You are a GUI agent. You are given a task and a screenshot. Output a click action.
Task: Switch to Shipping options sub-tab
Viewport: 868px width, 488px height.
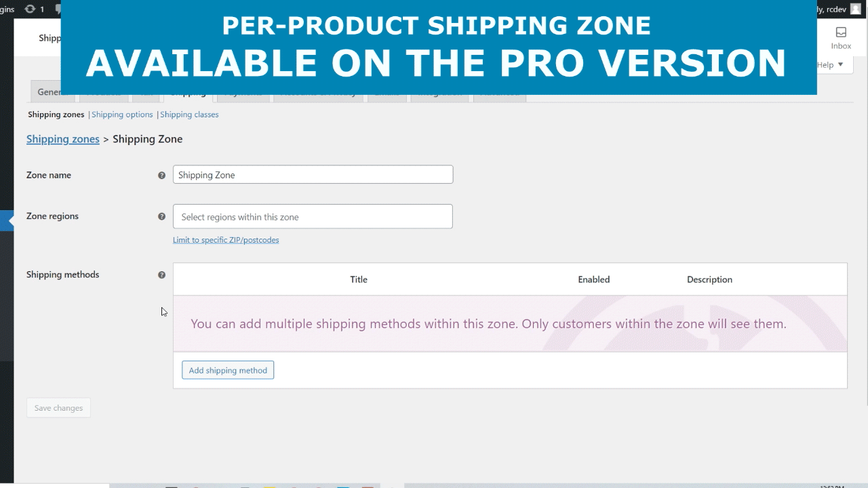tap(122, 115)
